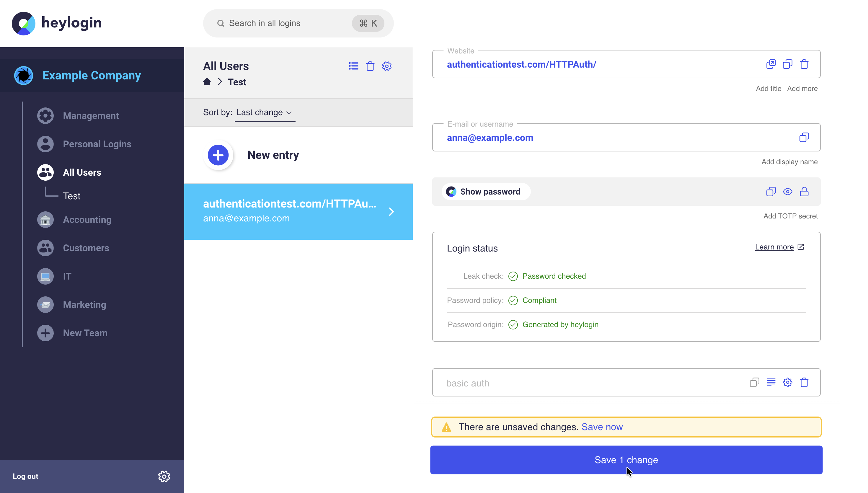This screenshot has height=493, width=868.
Task: Open the Test subfolder in sidebar
Action: [x=71, y=196]
